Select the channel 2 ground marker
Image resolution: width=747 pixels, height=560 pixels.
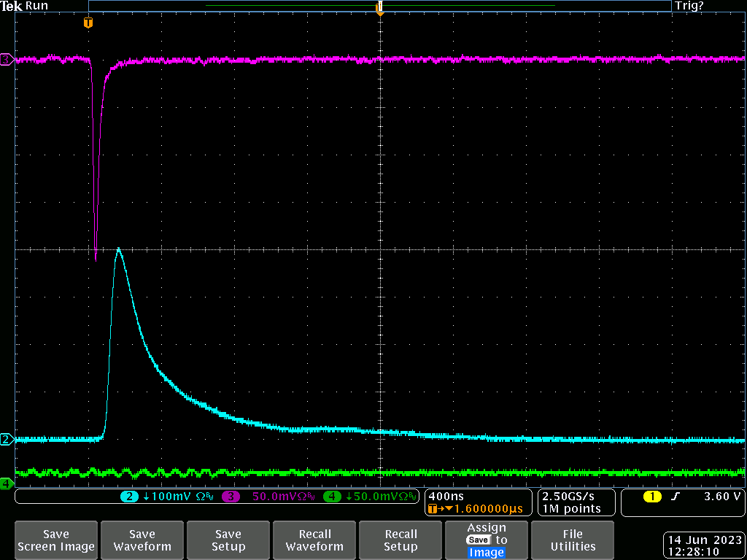7,439
